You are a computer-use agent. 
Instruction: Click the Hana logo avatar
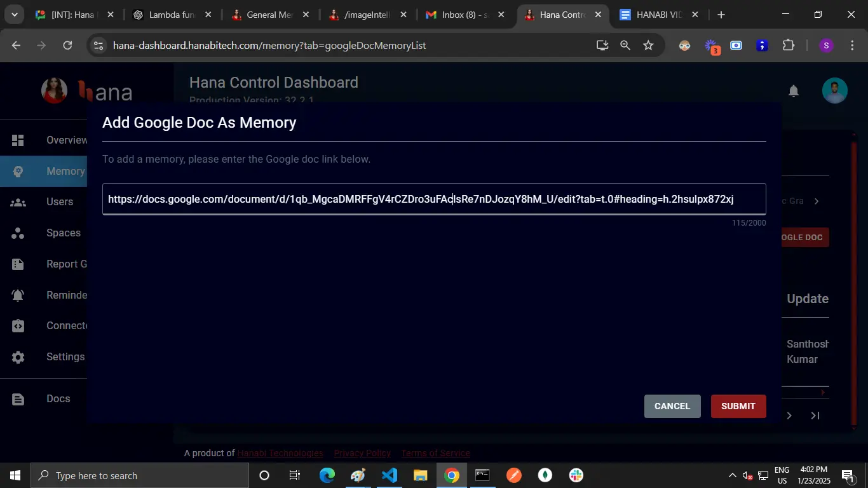(55, 91)
